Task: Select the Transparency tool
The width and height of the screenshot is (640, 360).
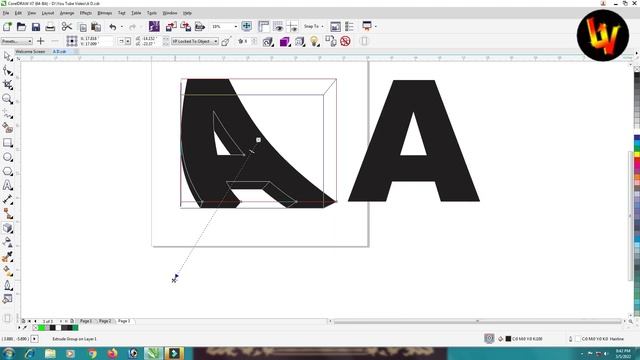Action: (7, 242)
